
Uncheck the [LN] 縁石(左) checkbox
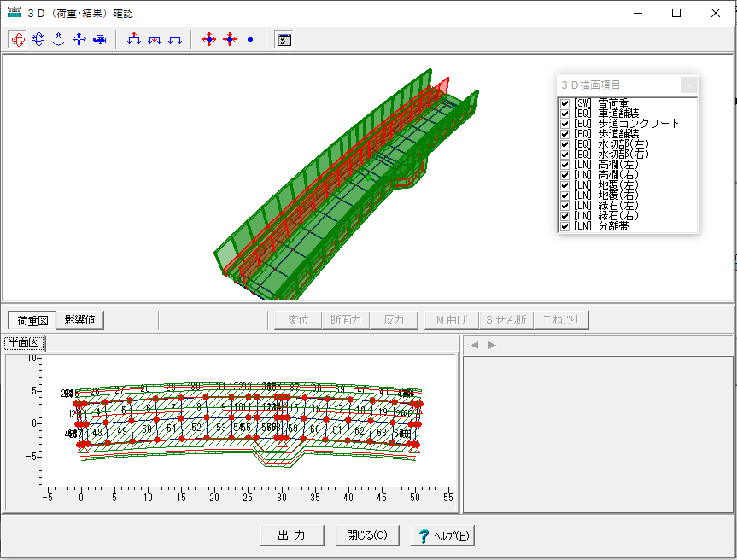pyautogui.click(x=565, y=206)
